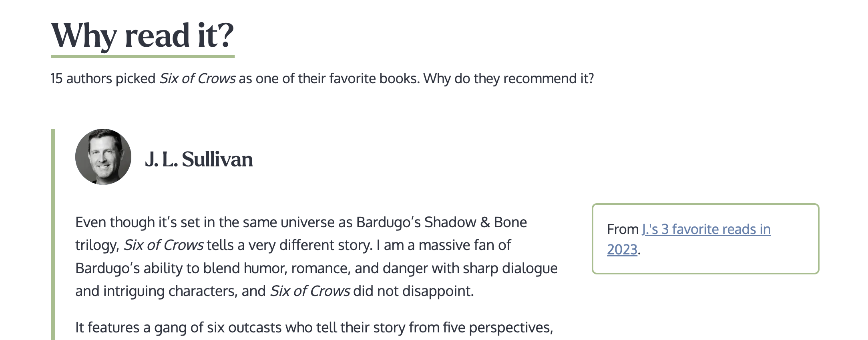
Task: Open the "J.'s 3 favorite reads in" link
Action: tap(706, 229)
